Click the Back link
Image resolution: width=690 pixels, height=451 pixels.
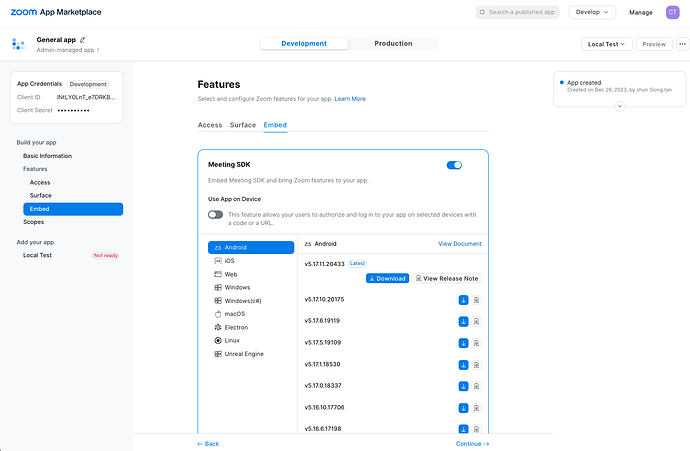pos(208,444)
